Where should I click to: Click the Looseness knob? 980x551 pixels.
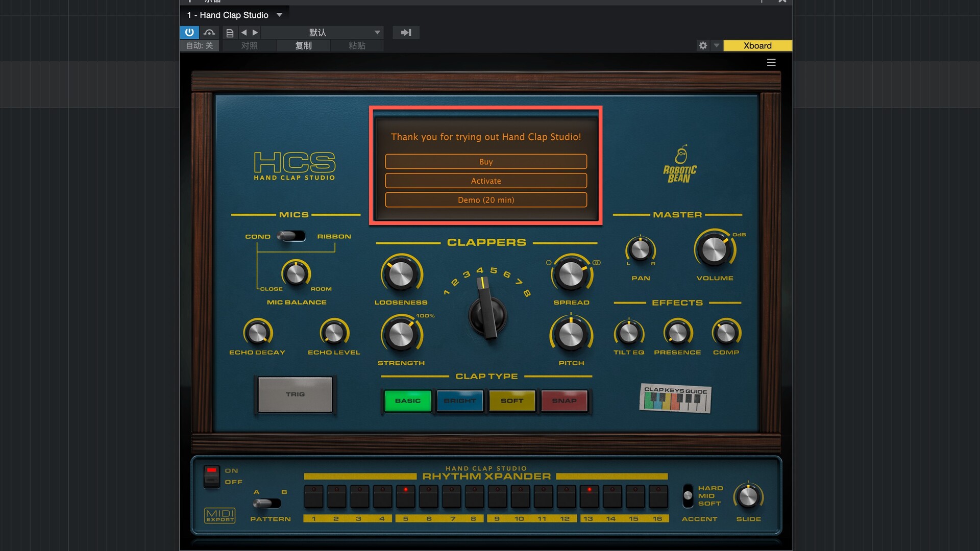(401, 274)
